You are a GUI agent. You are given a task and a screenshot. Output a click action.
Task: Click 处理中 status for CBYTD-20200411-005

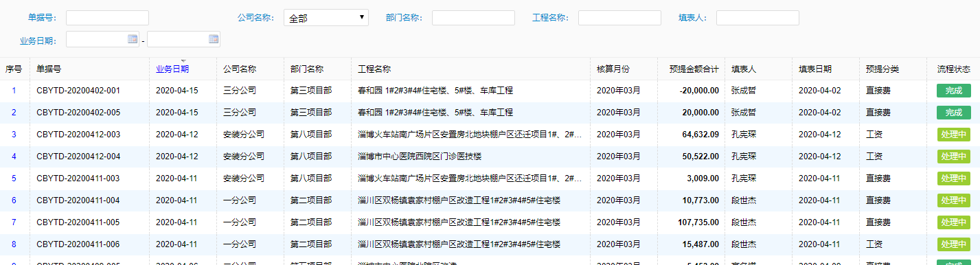coord(954,222)
